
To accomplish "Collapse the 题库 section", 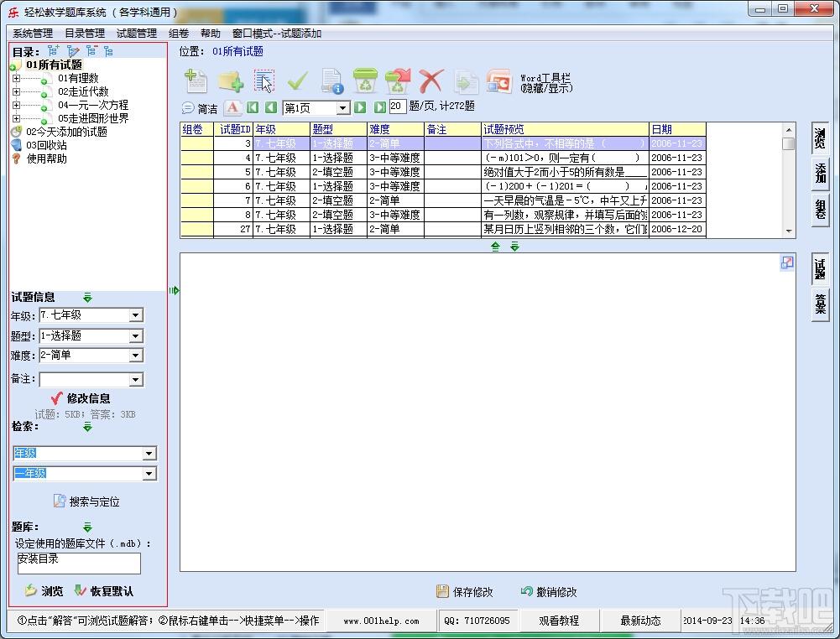I will [87, 527].
